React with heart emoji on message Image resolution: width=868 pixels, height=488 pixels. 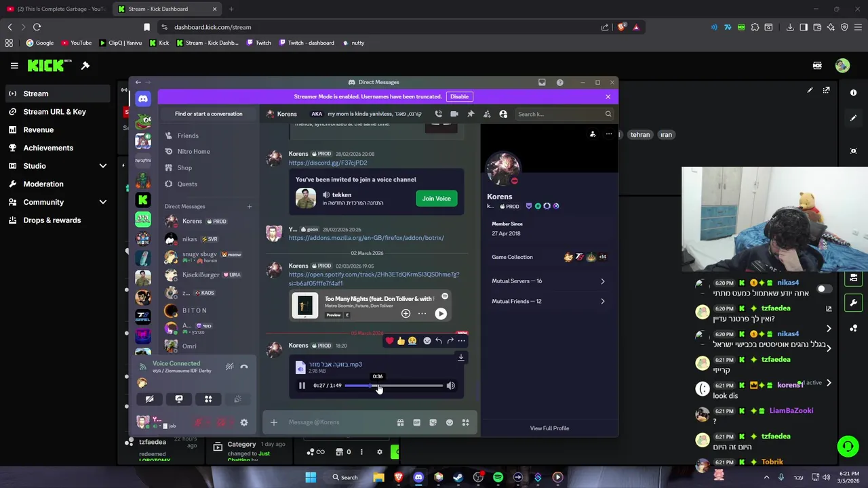point(389,340)
